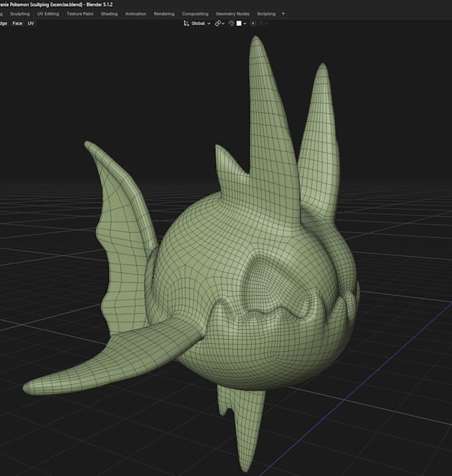This screenshot has height=476, width=452.
Task: Click the transform orientation axes icon
Action: (x=186, y=23)
